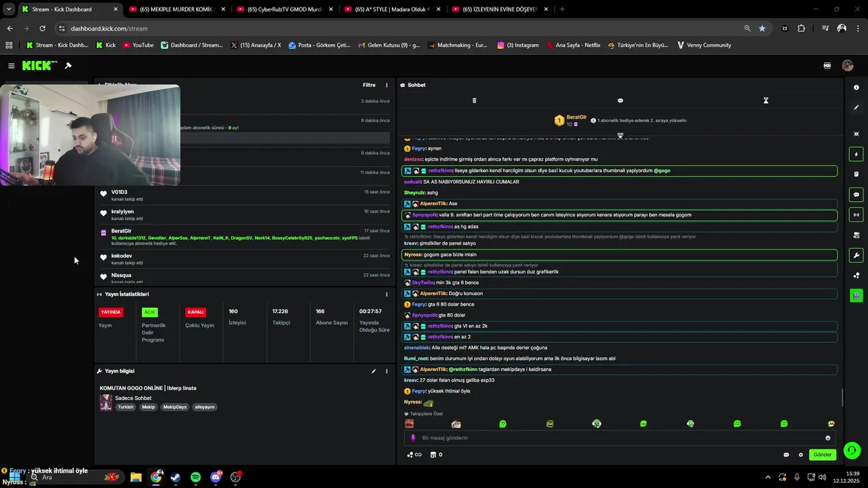The height and width of the screenshot is (488, 868).
Task: Click the cinema screen icon beside the avatar
Action: (827, 66)
